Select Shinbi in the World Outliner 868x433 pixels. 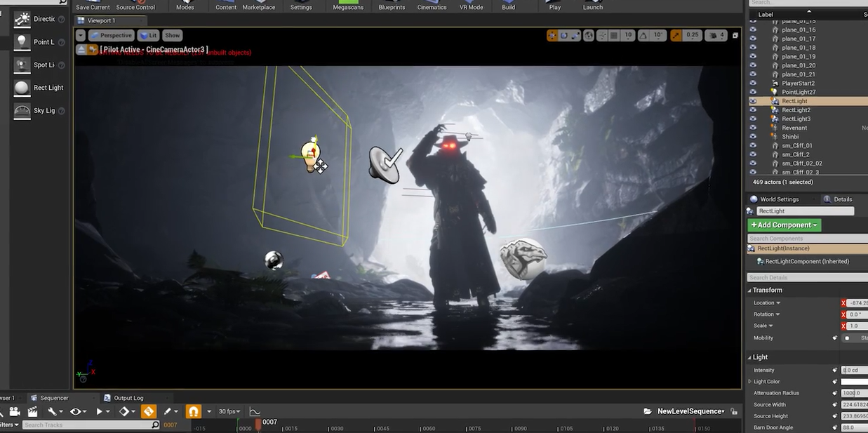[x=790, y=137]
